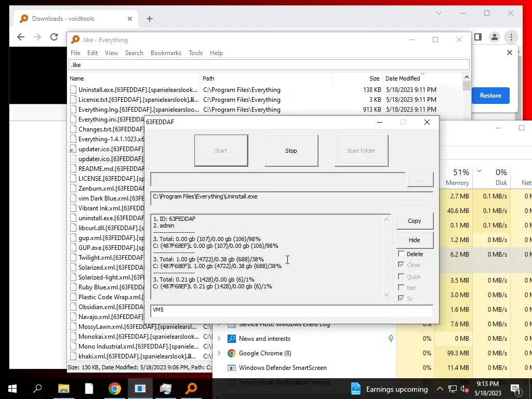Open File menu in Everything

75,53
